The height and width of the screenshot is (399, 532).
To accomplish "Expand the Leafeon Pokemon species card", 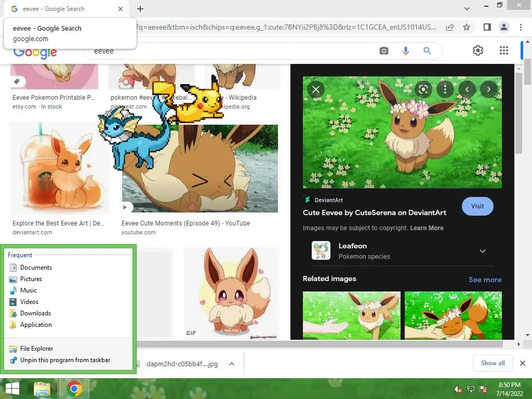I will [483, 251].
